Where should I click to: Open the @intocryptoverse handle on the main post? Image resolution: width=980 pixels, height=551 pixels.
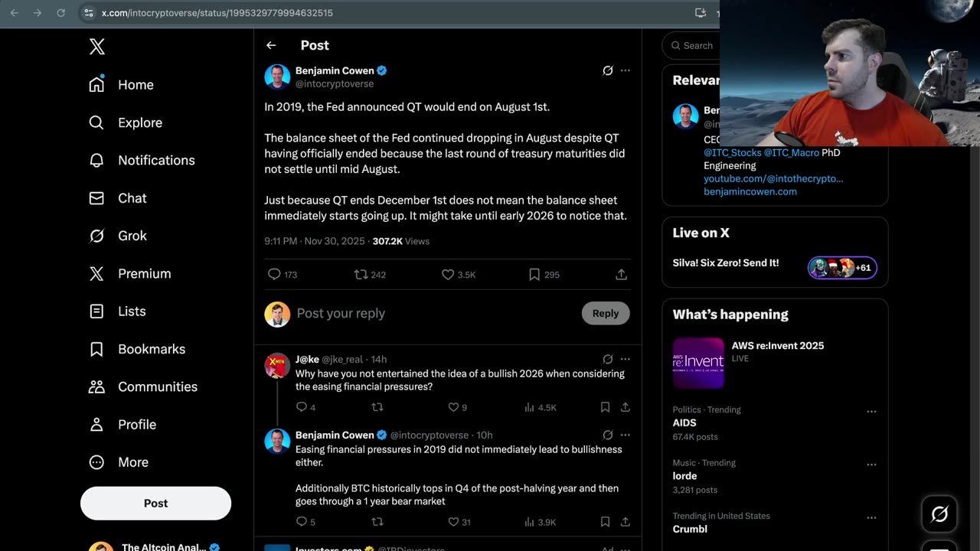pyautogui.click(x=335, y=83)
